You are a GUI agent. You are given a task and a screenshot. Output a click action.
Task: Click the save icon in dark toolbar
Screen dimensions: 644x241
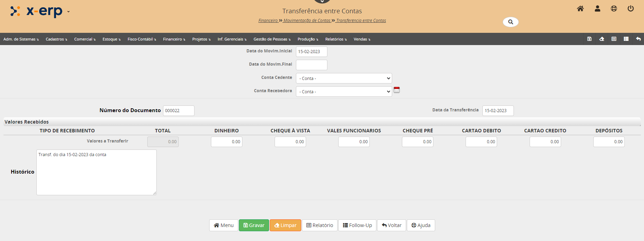pyautogui.click(x=589, y=39)
